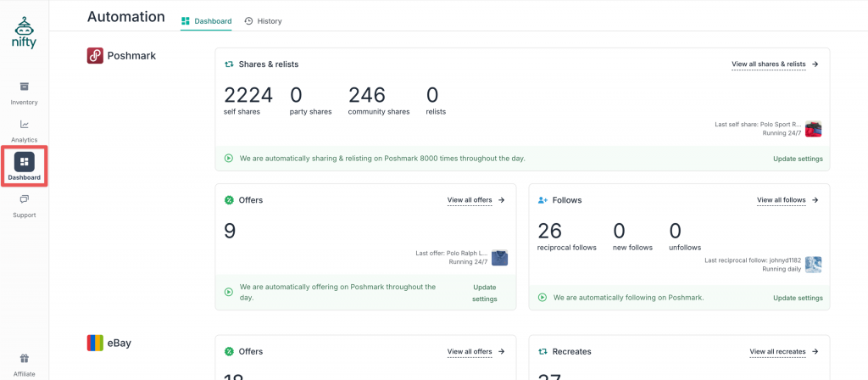Click the eBay logo icon

coord(95,343)
